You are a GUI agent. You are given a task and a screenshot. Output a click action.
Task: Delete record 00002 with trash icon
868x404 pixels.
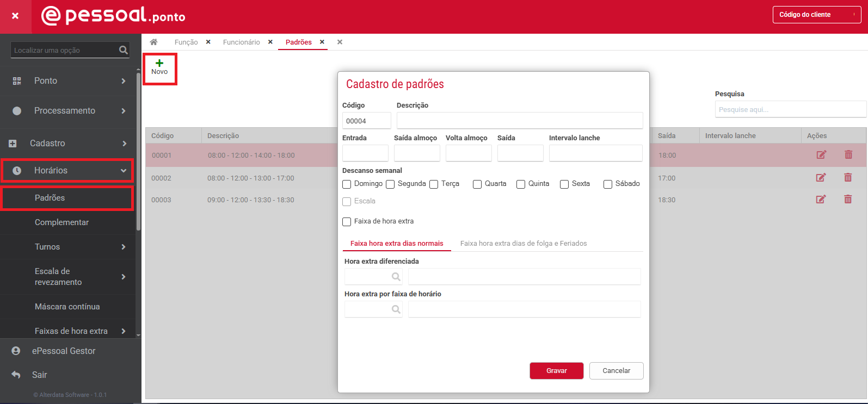tap(848, 177)
